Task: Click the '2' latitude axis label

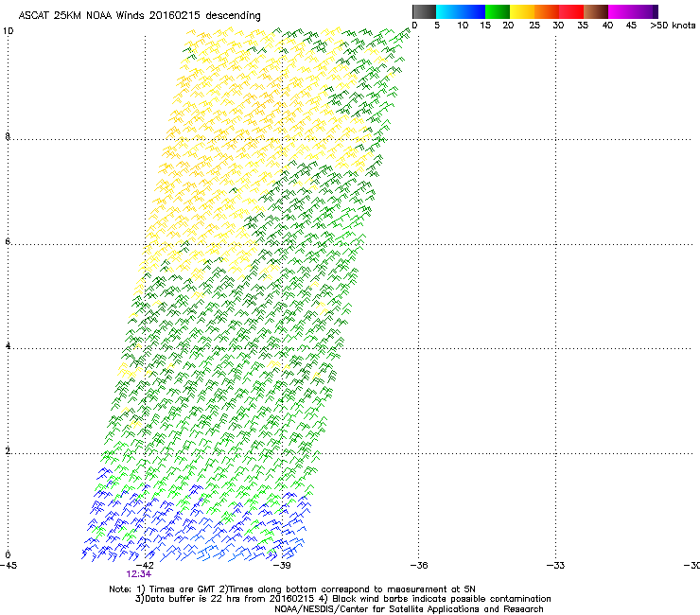Action: [8, 450]
